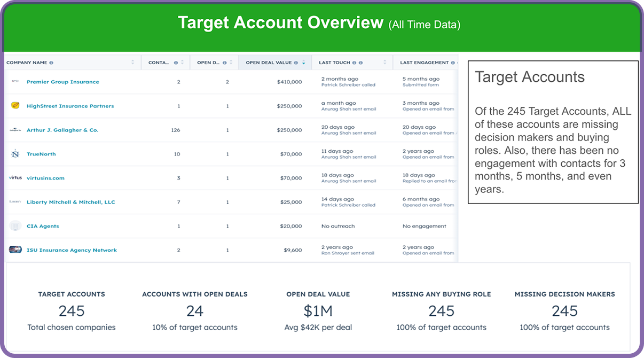Click '10% of target accounts' text
This screenshot has width=644, height=358.
[195, 328]
